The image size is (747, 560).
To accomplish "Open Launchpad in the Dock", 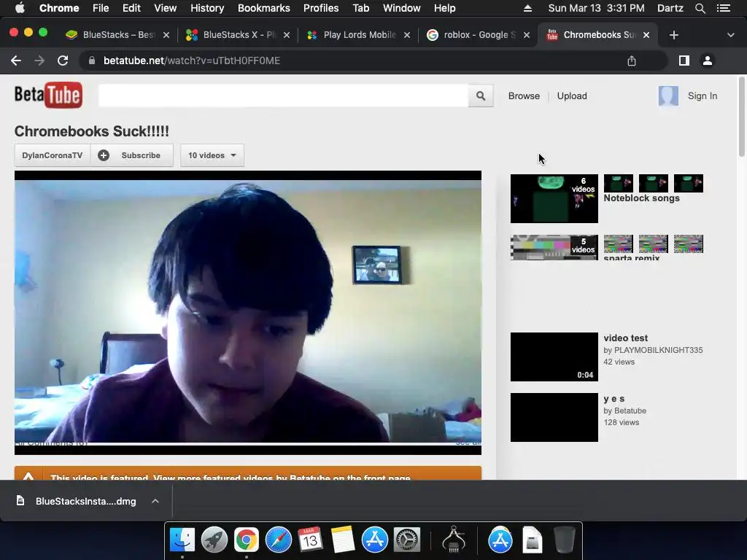I will (214, 540).
